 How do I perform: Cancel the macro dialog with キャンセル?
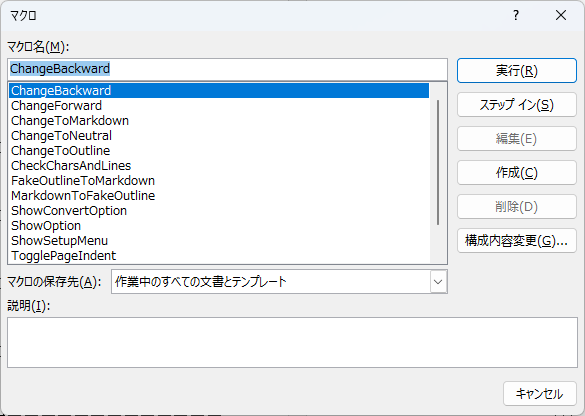(539, 394)
